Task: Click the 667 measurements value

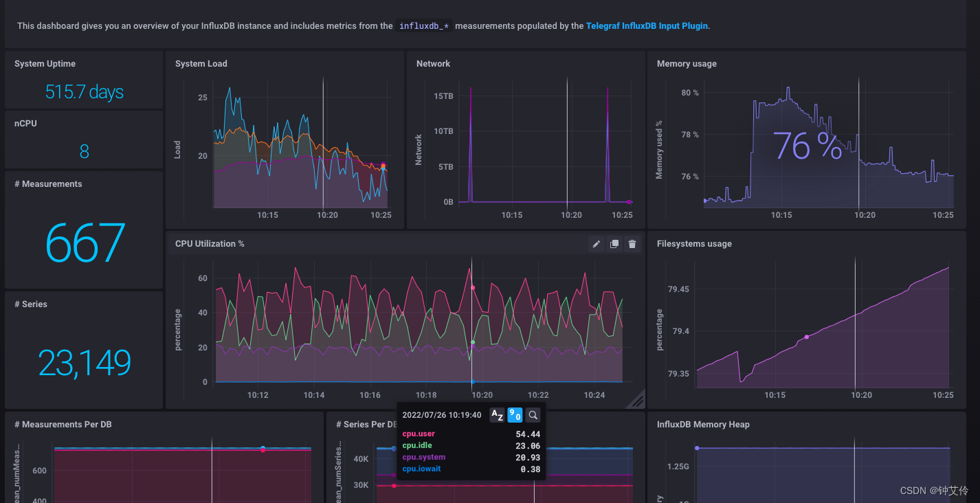Action: [85, 243]
